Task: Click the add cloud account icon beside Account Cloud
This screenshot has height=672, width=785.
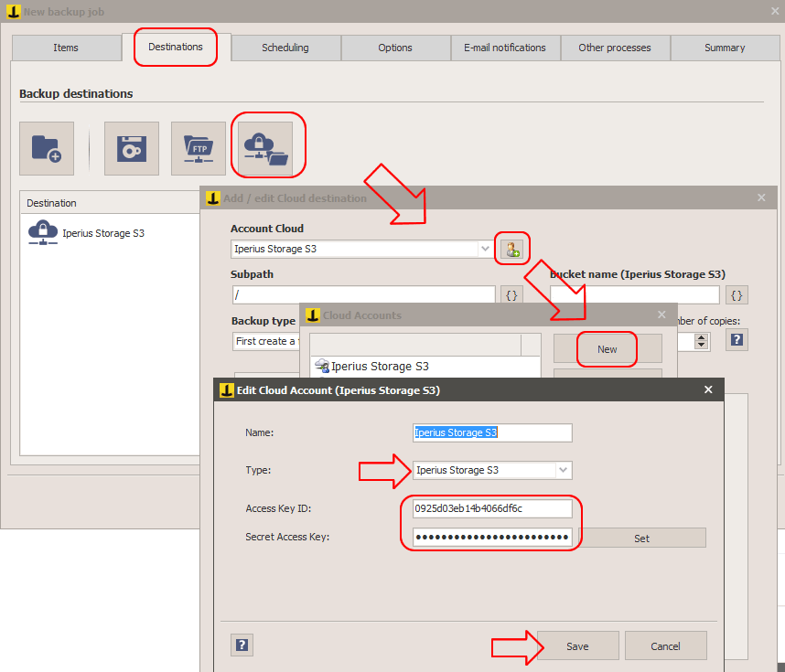Action: coord(511,248)
